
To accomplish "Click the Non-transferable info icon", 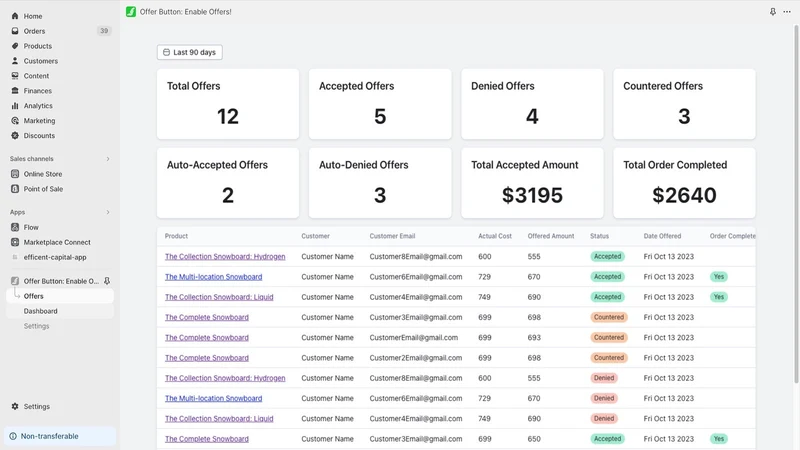I will 13,436.
